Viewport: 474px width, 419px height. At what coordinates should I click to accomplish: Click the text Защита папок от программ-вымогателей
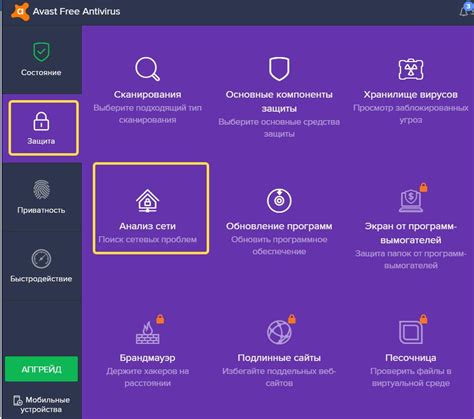pos(411,259)
